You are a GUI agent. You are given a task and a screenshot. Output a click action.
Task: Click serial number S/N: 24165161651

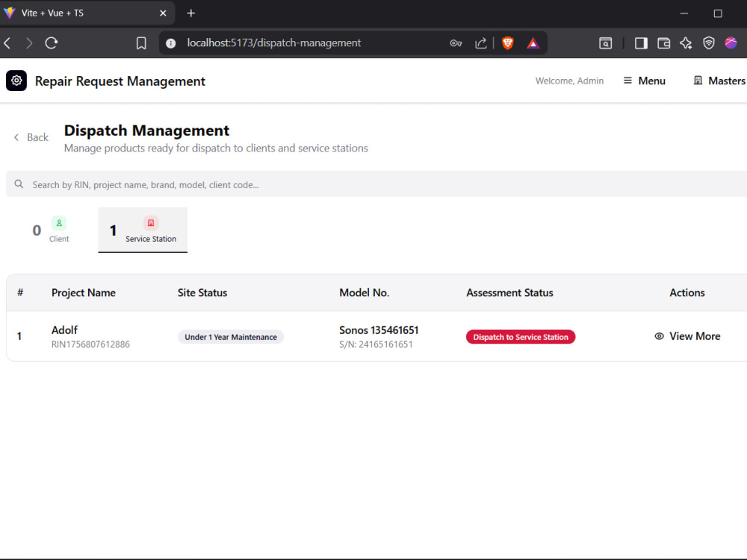coord(376,344)
